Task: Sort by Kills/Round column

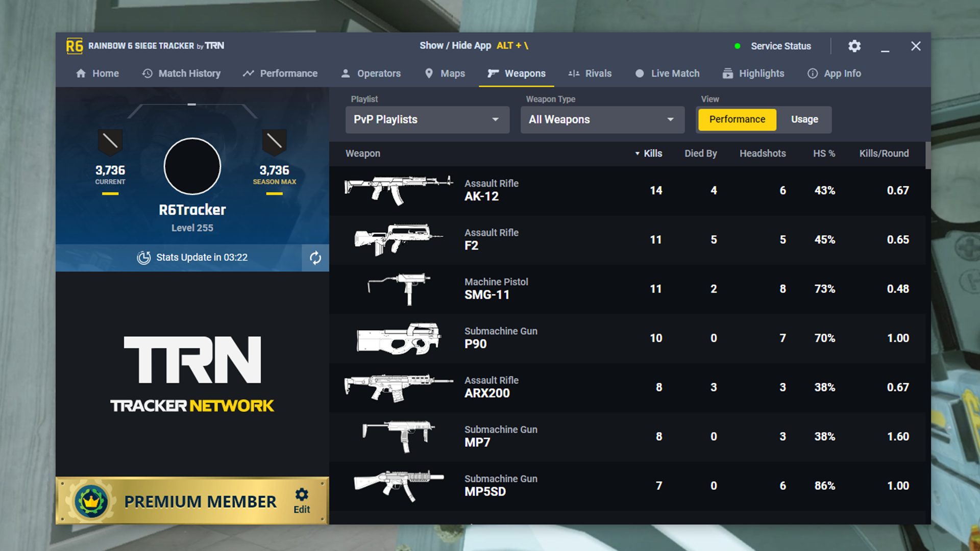Action: pyautogui.click(x=884, y=154)
